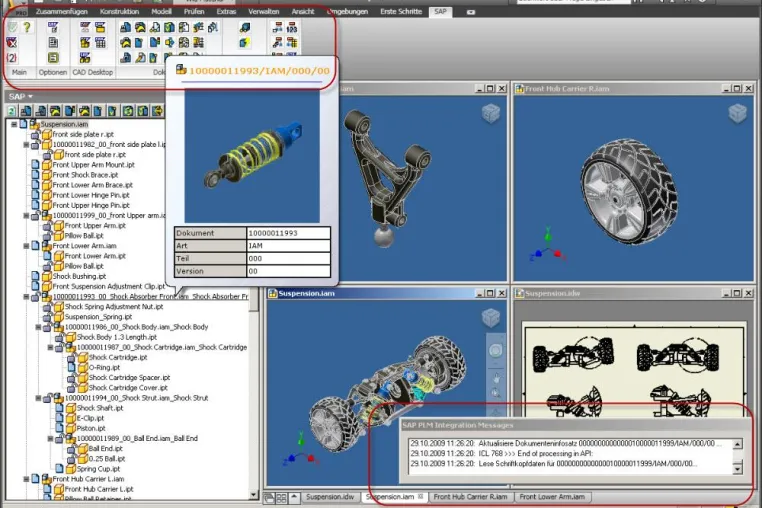Collapse the 10000011989_00_Ball End node
The height and width of the screenshot is (508, 762).
[x=51, y=438]
